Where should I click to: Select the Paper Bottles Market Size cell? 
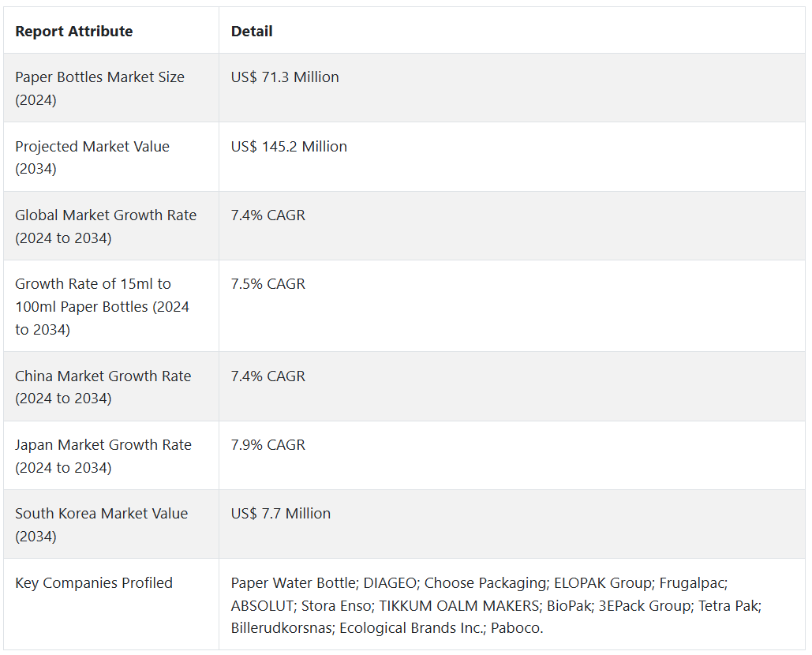point(110,88)
